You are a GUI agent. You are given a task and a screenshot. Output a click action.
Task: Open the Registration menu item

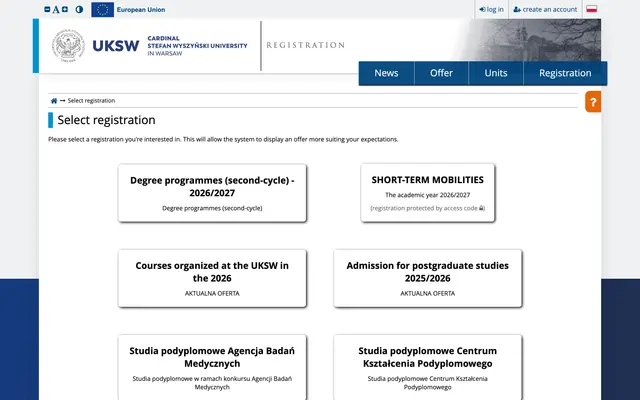(565, 73)
